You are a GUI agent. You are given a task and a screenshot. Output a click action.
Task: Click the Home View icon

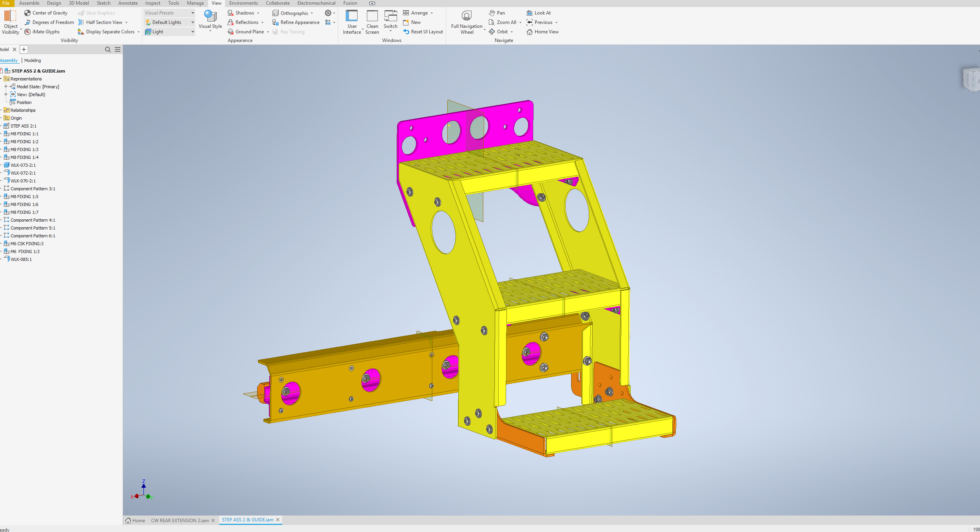tap(530, 32)
